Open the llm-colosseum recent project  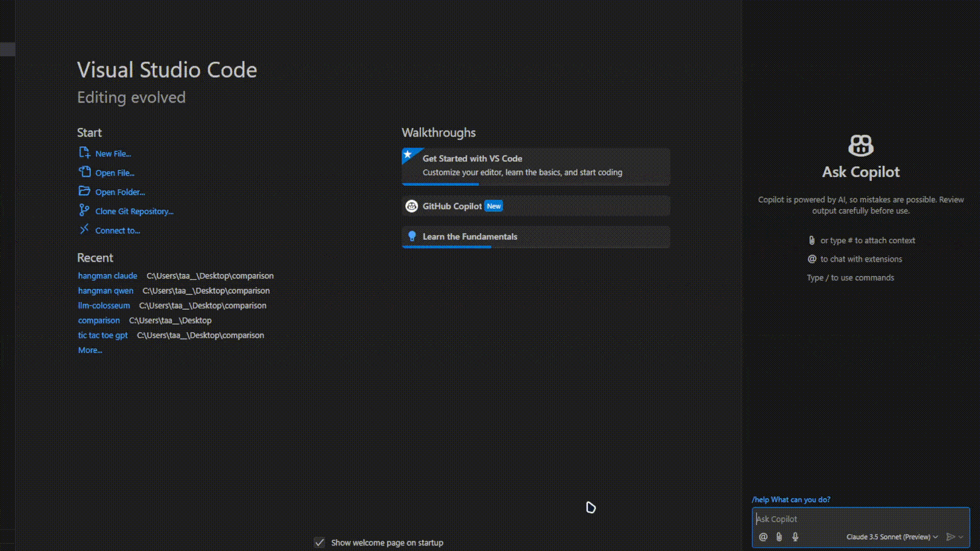tap(104, 306)
